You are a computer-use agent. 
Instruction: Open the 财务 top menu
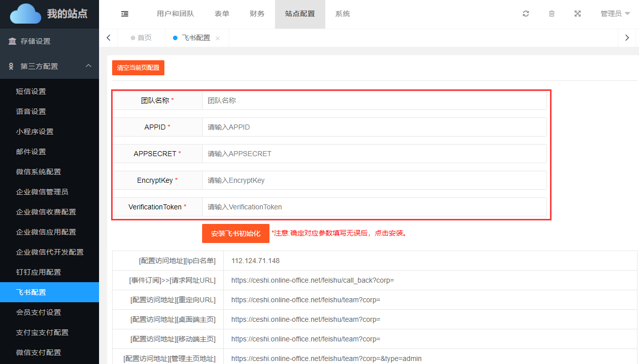(x=257, y=14)
